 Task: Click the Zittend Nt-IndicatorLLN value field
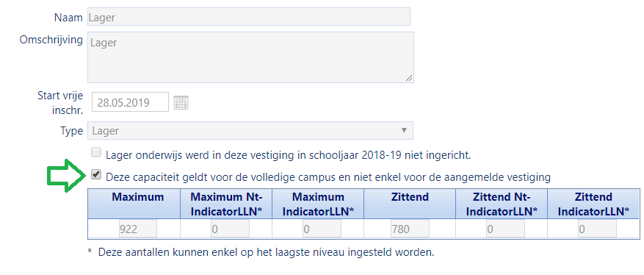click(x=505, y=229)
